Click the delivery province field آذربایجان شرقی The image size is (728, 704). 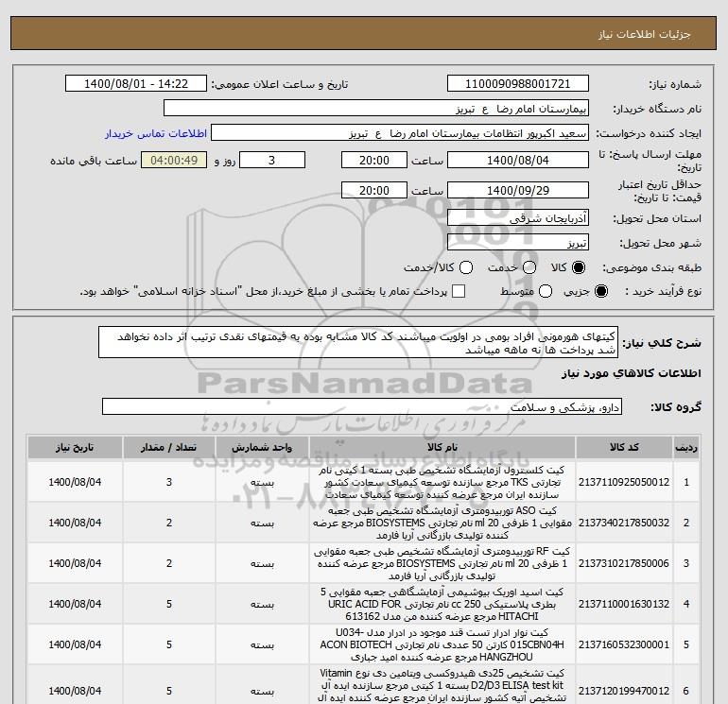518,218
